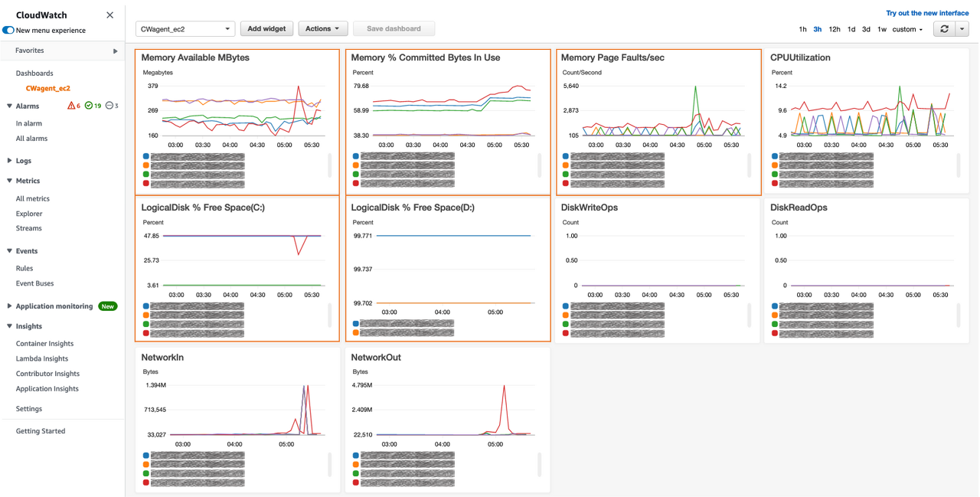The width and height of the screenshot is (980, 497).
Task: Click red legend swatch in NetworkOut widget
Action: [356, 482]
